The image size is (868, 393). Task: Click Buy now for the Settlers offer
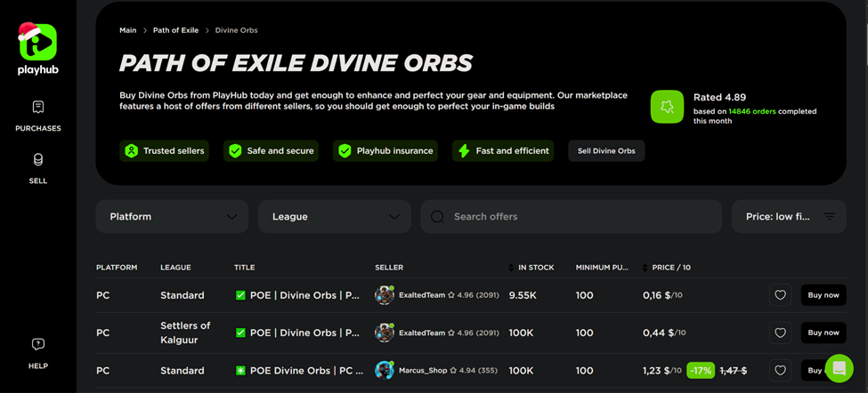pos(823,333)
